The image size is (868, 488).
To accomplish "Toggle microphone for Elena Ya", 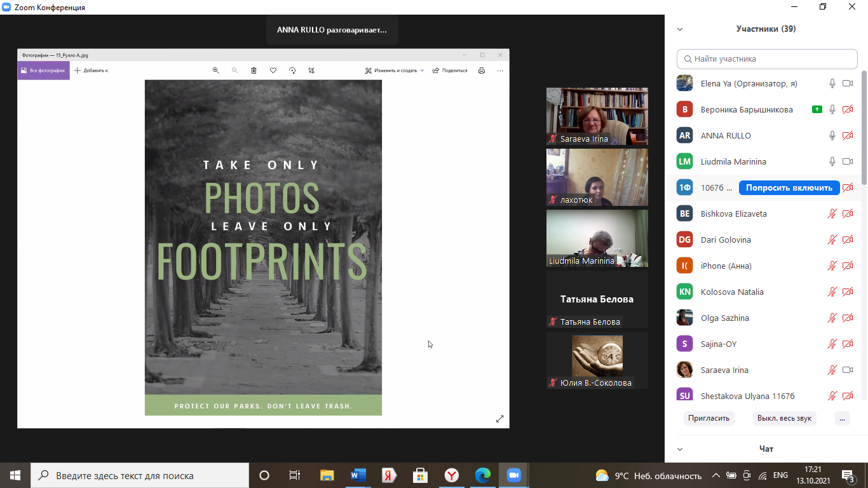I will coord(832,83).
